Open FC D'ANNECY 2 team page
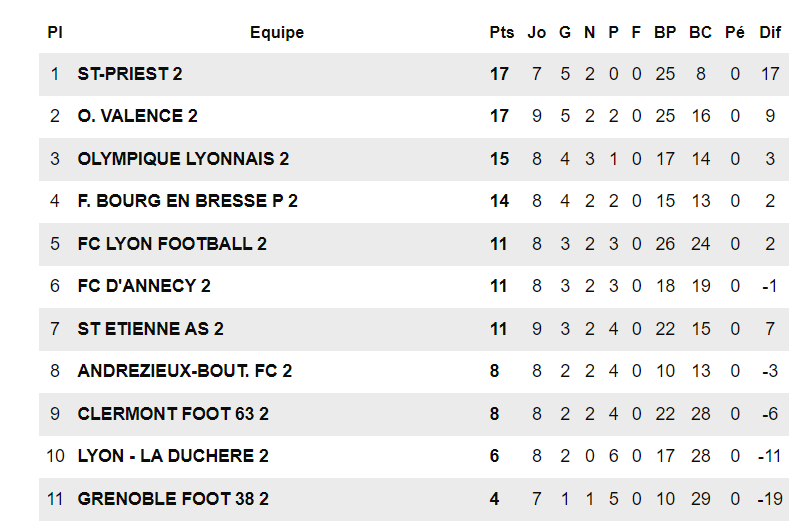The image size is (810, 527). pyautogui.click(x=144, y=286)
